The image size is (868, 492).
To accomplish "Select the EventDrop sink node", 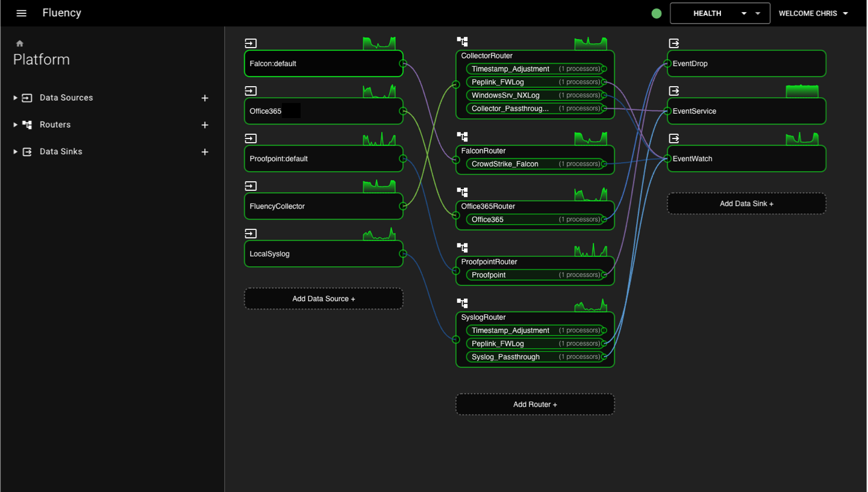I will (x=746, y=63).
